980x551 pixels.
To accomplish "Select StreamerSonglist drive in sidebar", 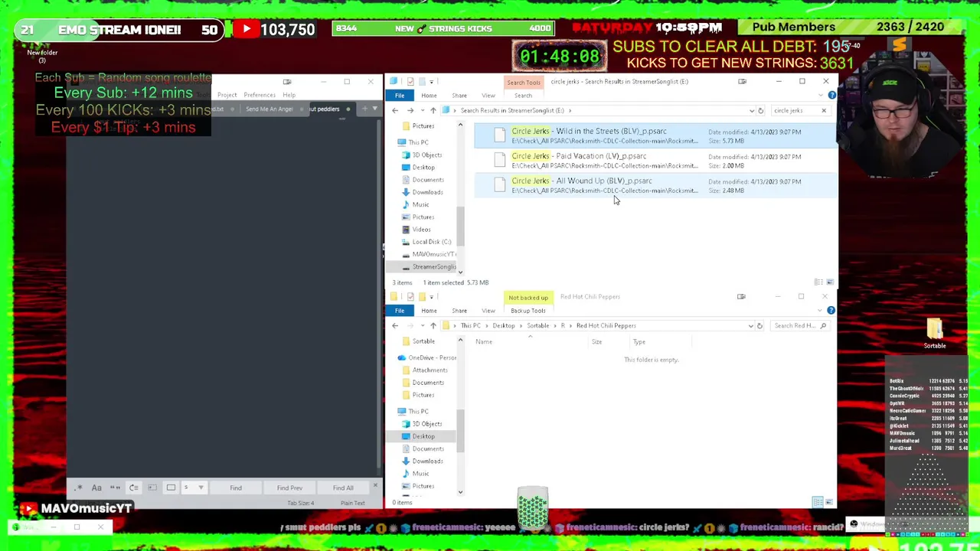I will [433, 266].
